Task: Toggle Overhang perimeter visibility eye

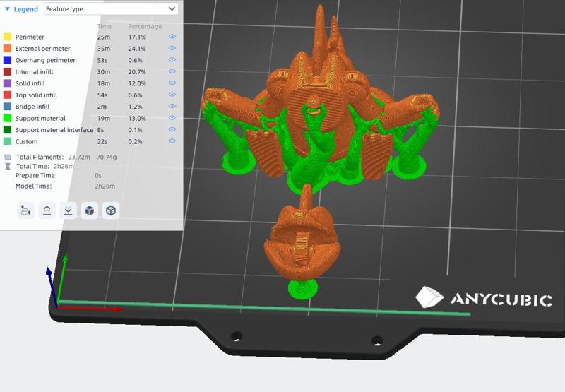Action: click(x=172, y=59)
